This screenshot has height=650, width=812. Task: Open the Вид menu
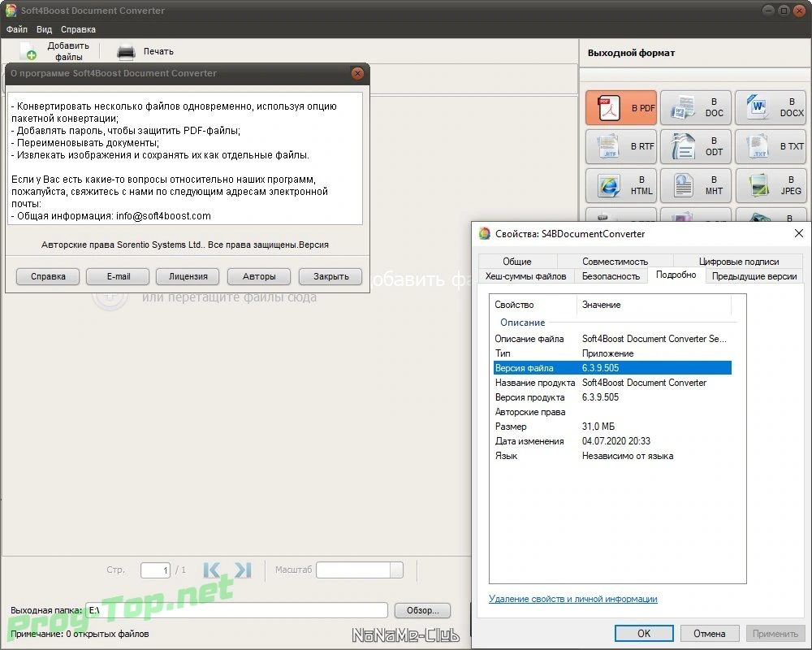pos(44,29)
